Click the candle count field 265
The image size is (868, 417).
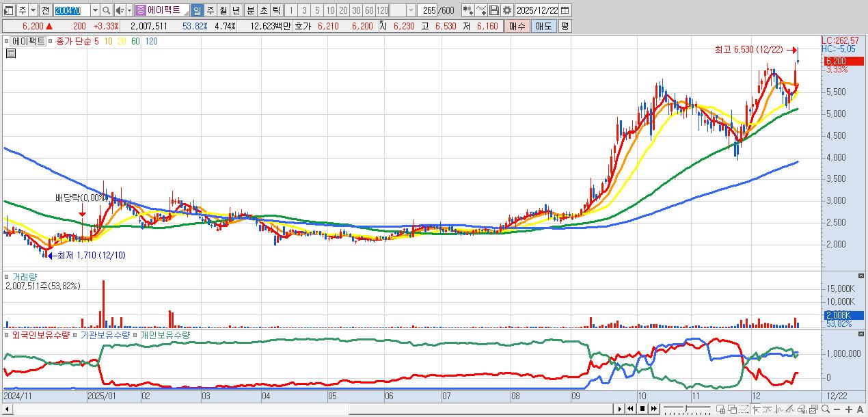point(428,10)
